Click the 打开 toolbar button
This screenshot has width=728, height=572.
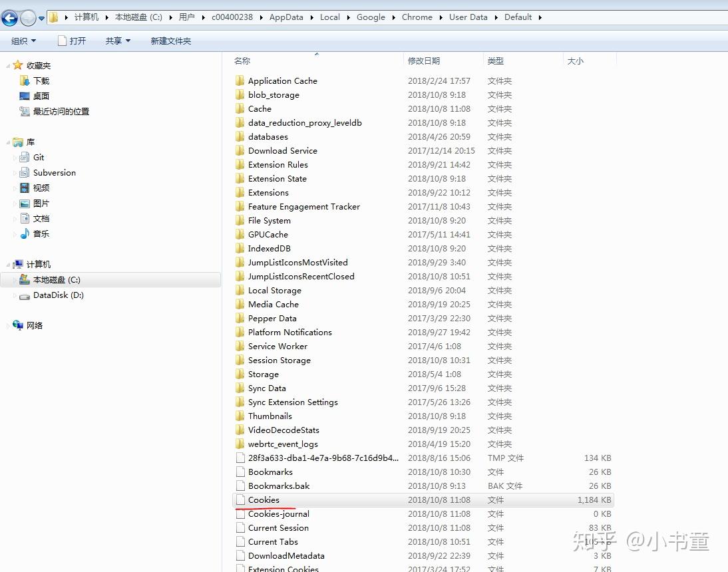[x=72, y=41]
